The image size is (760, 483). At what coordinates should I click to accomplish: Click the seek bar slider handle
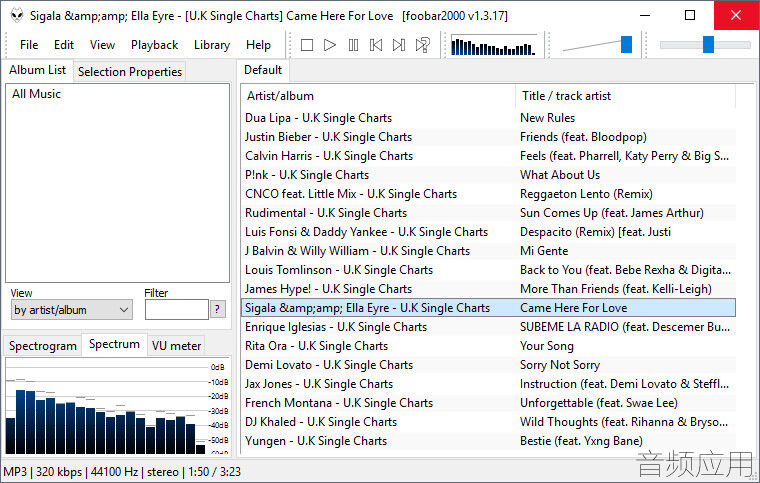(x=708, y=45)
